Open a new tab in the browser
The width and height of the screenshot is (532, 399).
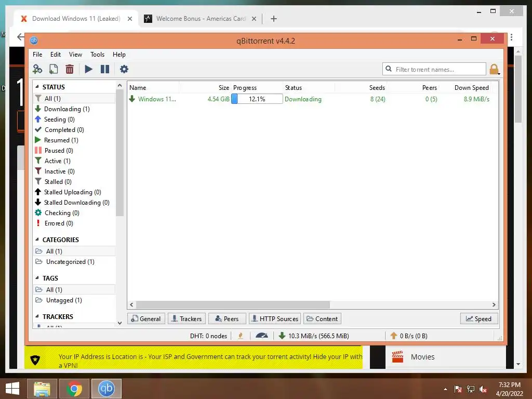[x=274, y=19]
